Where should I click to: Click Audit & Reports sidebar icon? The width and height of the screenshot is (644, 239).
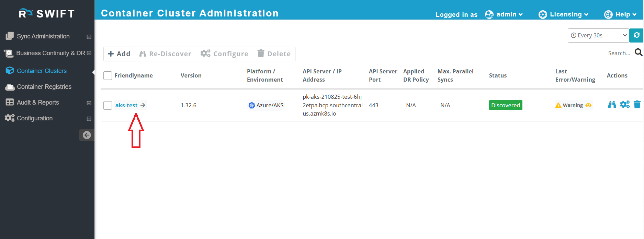pos(10,102)
